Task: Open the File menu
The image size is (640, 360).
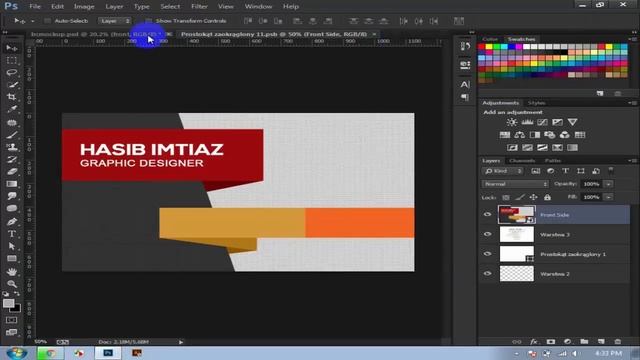Action: [35, 7]
